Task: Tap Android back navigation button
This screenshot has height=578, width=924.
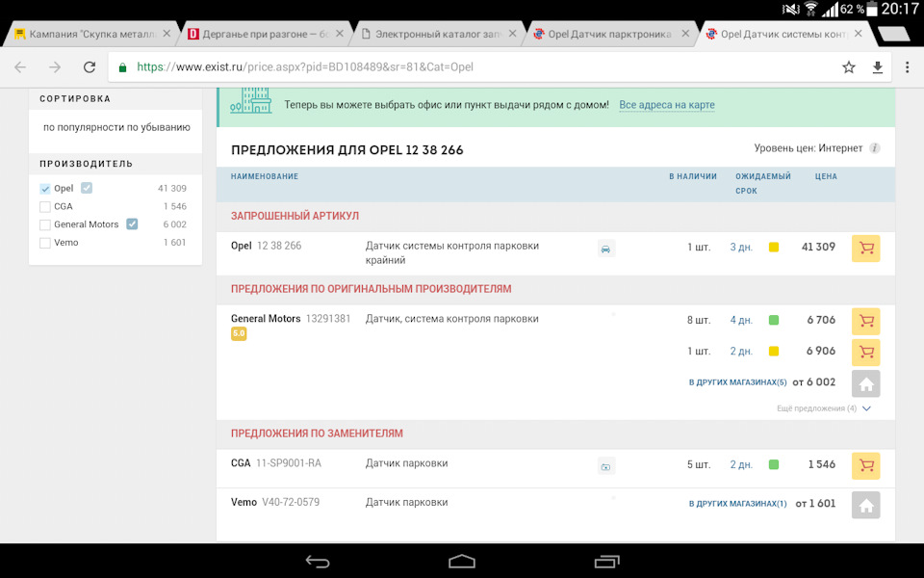Action: coord(318,562)
